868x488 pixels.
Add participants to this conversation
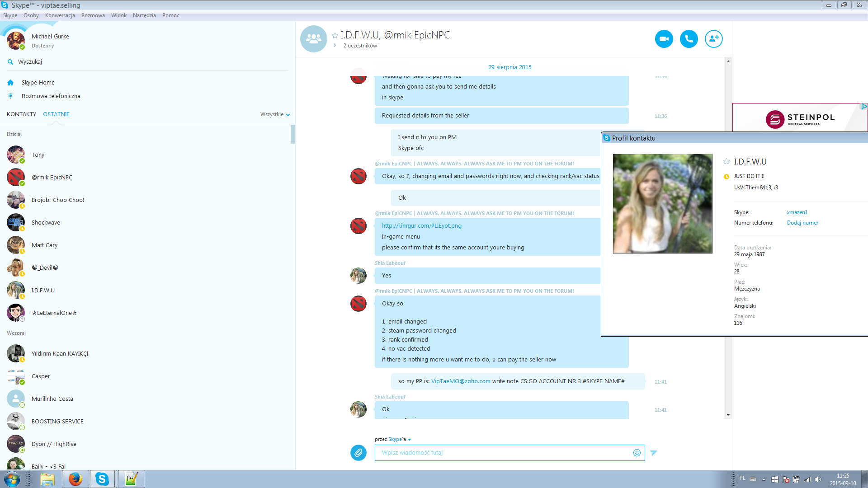click(x=713, y=39)
